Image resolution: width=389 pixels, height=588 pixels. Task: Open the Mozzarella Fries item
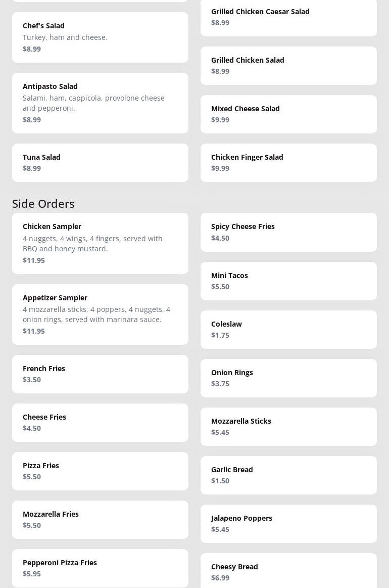pos(100,520)
